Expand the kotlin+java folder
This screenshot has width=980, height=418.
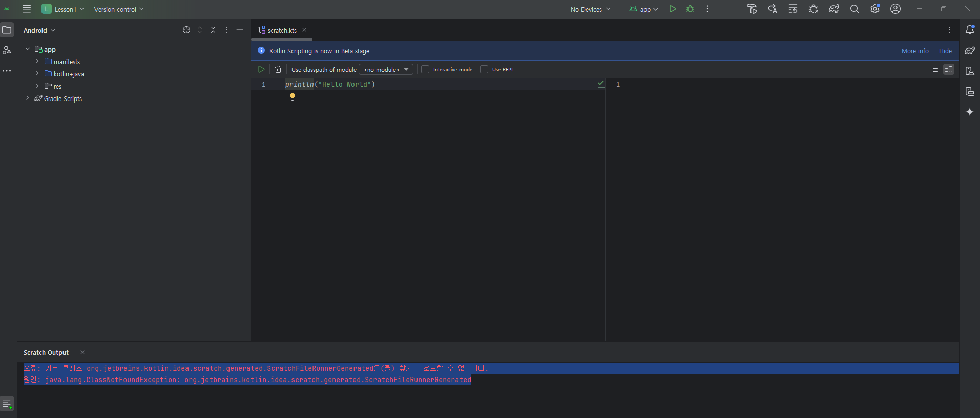point(37,74)
